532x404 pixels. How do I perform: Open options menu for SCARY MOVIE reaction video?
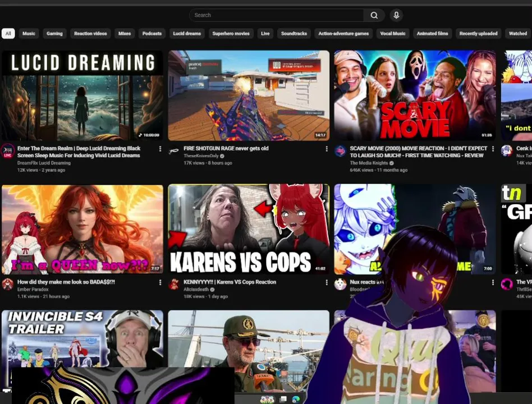click(x=493, y=149)
